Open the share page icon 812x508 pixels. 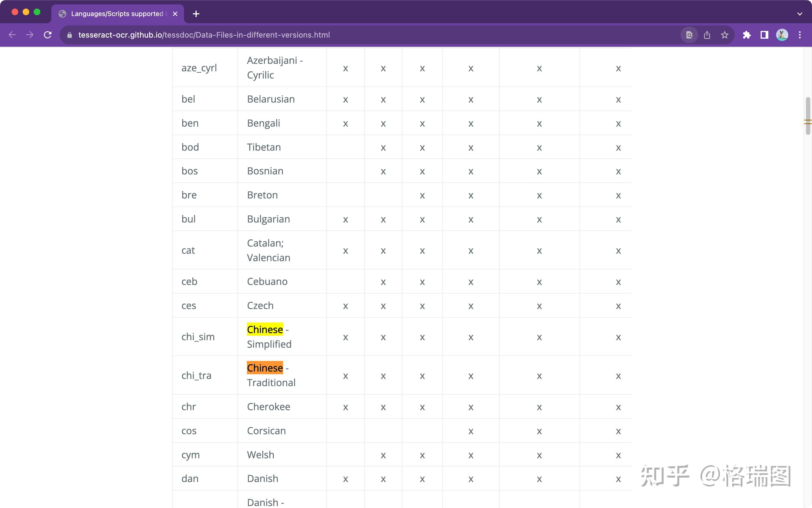point(707,35)
